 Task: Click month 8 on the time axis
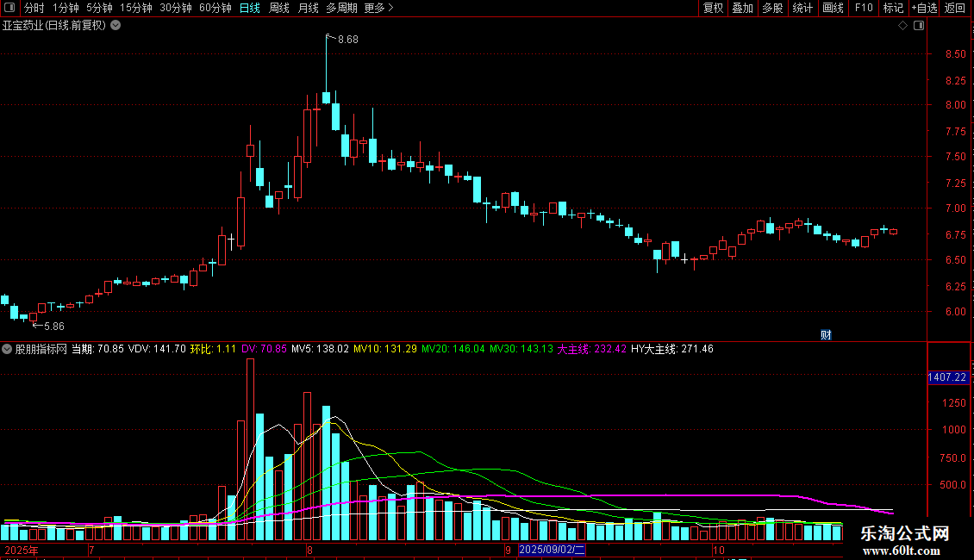tap(309, 551)
